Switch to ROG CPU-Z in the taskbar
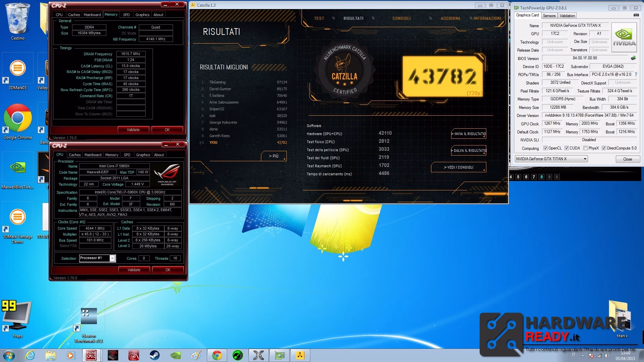Image resolution: width=644 pixels, height=362 pixels. [91, 355]
